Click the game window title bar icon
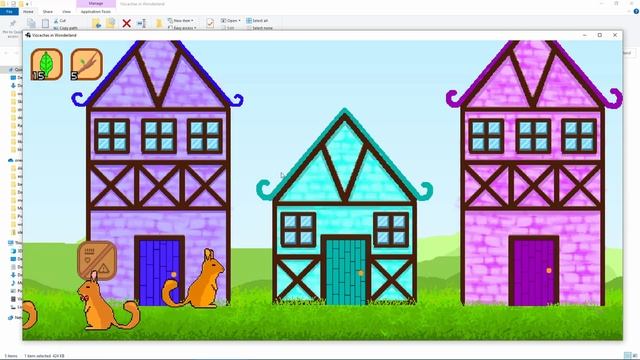 click(28, 35)
